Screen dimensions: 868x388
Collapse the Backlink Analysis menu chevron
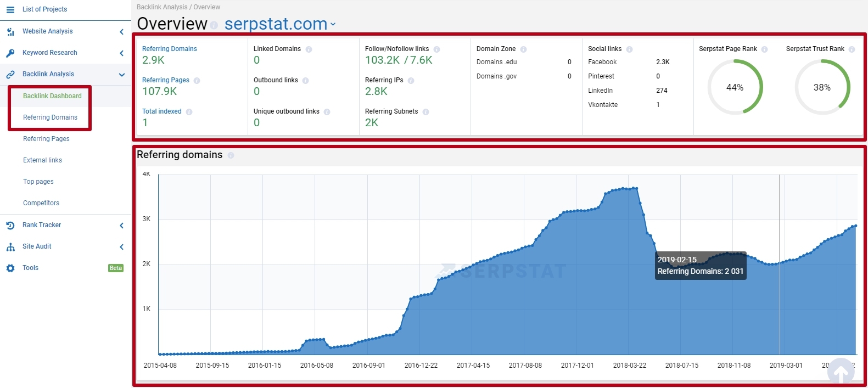pos(121,75)
